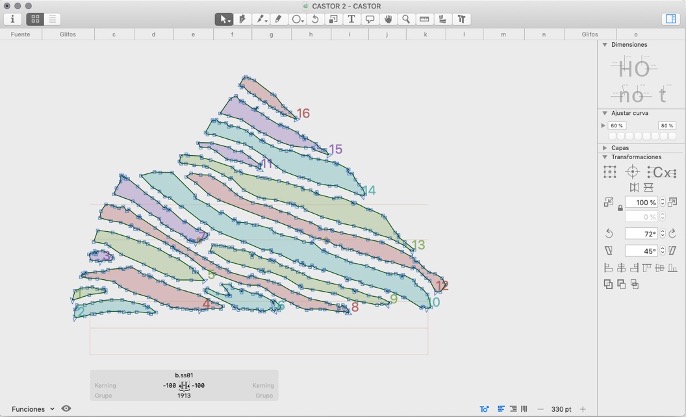Switch to the Fuente tab
This screenshot has width=686, height=418.
(19, 34)
